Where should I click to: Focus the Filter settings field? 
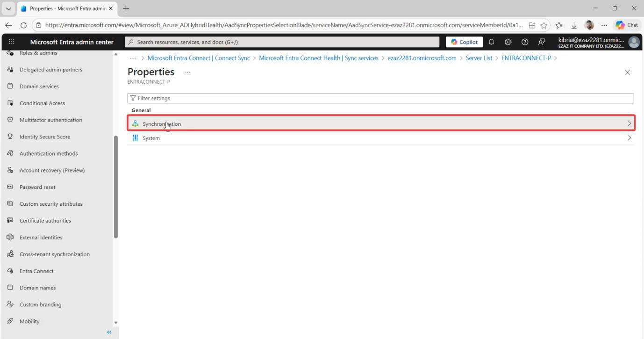click(x=381, y=98)
